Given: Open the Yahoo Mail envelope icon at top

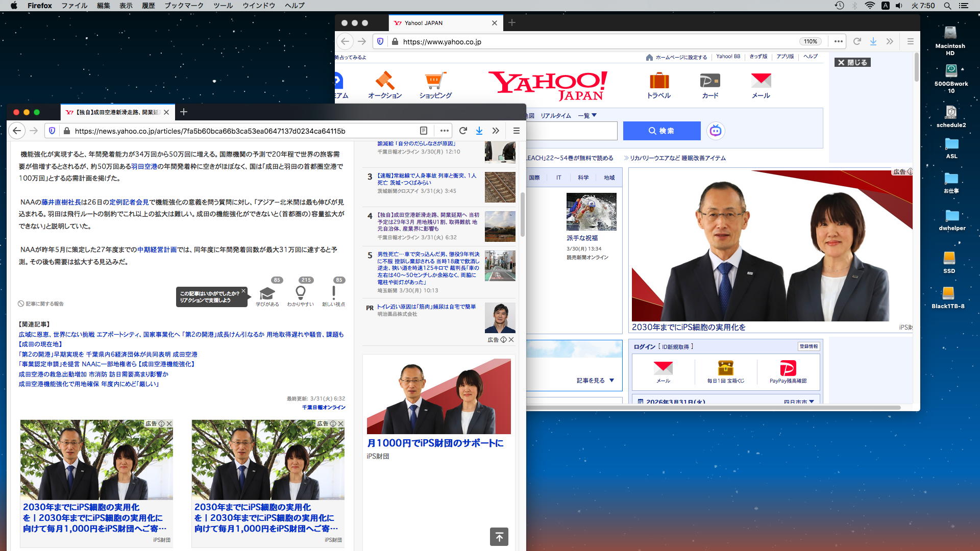Looking at the screenshot, I should (761, 81).
